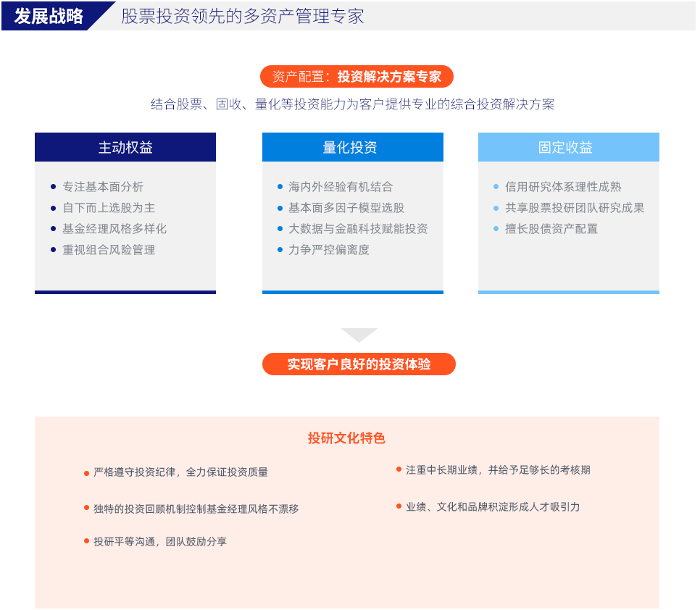Click the gray downward triangle arrow
Image resolution: width=700 pixels, height=610 pixels.
[359, 335]
